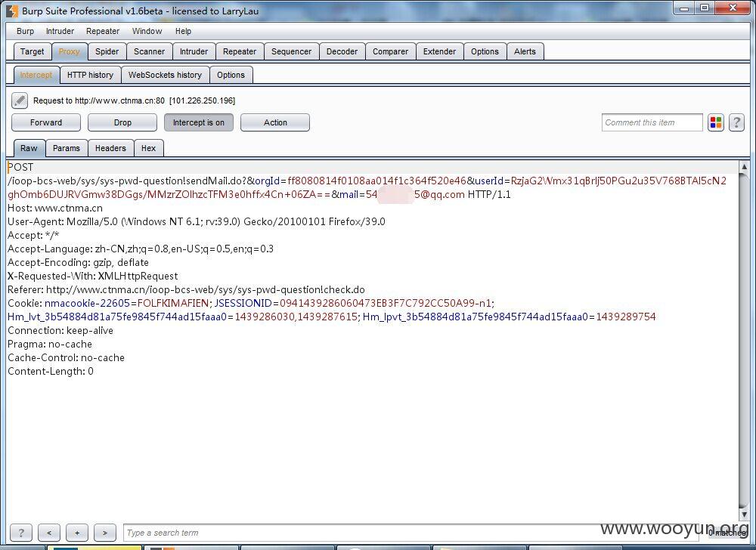This screenshot has width=756, height=550.
Task: Open the Burp menu
Action: point(25,31)
